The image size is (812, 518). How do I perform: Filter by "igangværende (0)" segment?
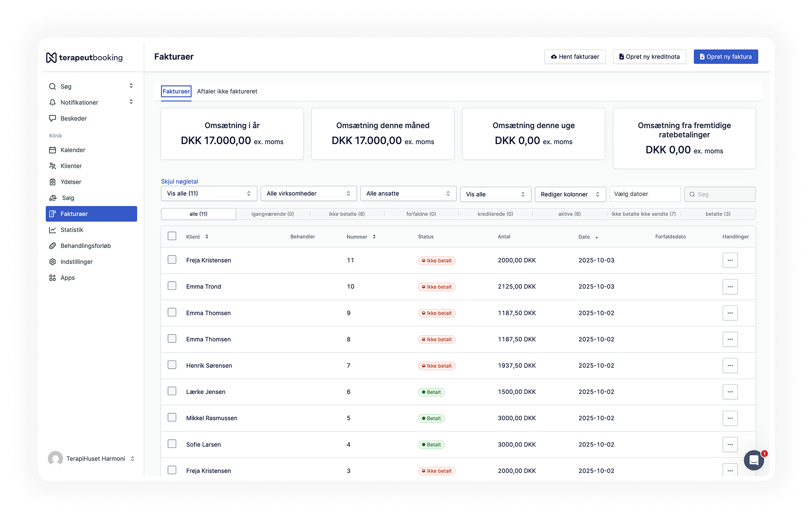pos(273,214)
